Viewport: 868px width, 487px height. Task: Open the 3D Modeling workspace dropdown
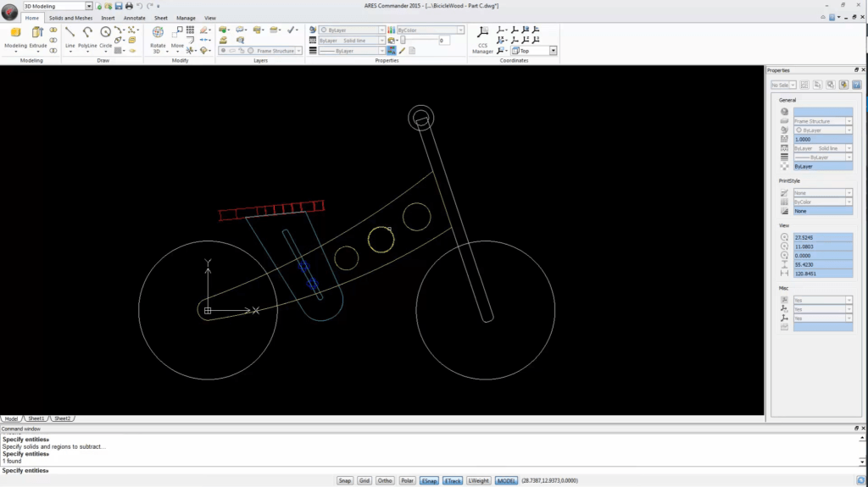coord(88,6)
